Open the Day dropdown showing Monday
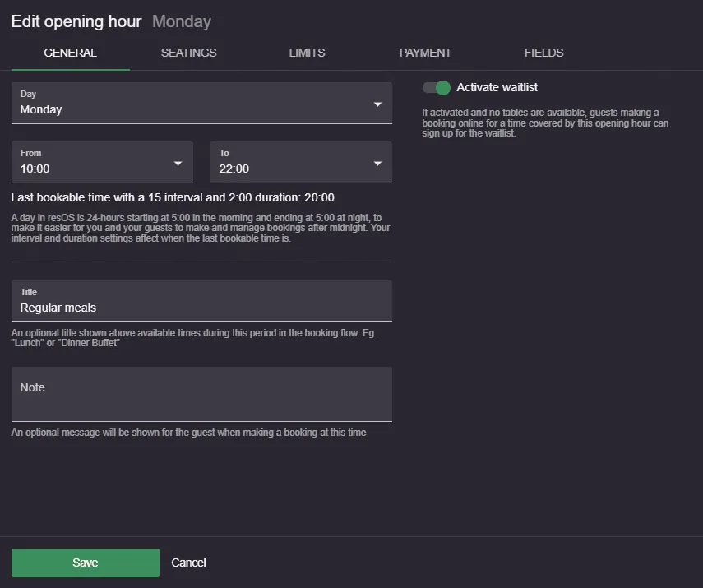The height and width of the screenshot is (588, 703). 201,103
